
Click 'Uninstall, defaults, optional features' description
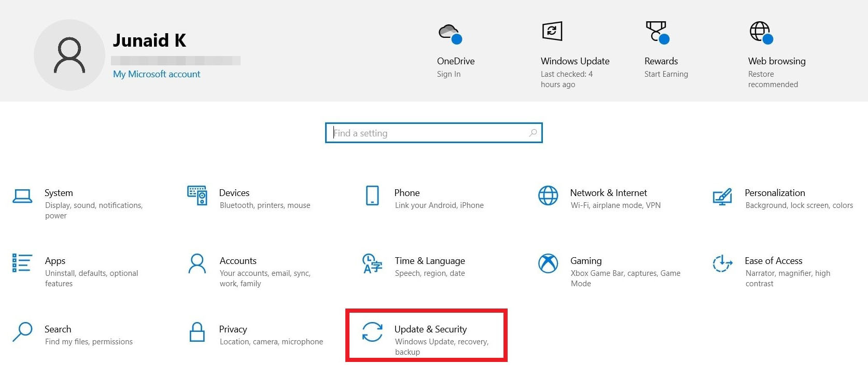(92, 278)
